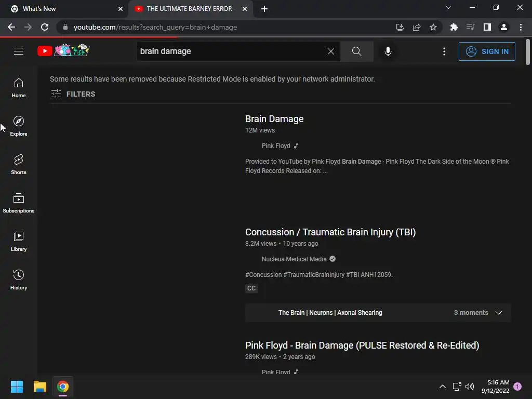Open Chrome extensions puzzle icon
The image size is (532, 399).
[x=454, y=27]
